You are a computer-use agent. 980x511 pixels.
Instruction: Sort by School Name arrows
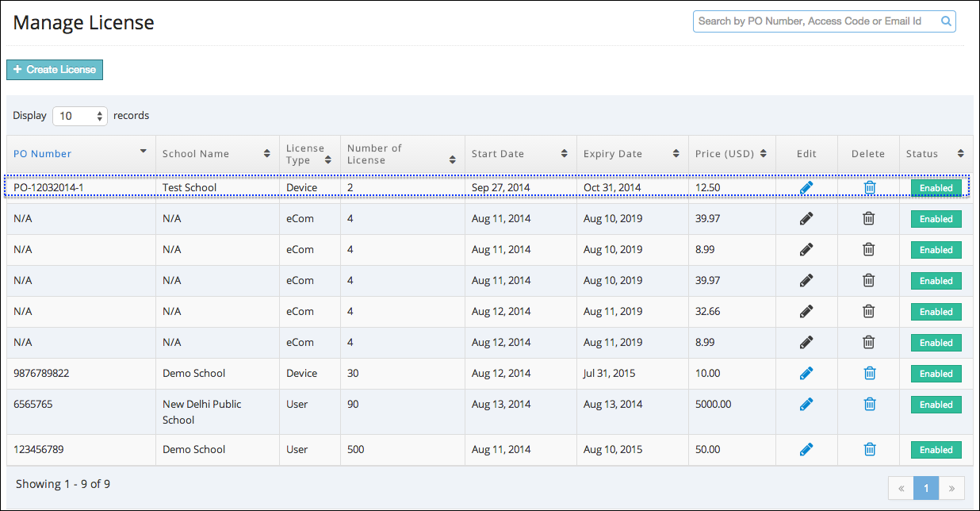(266, 154)
